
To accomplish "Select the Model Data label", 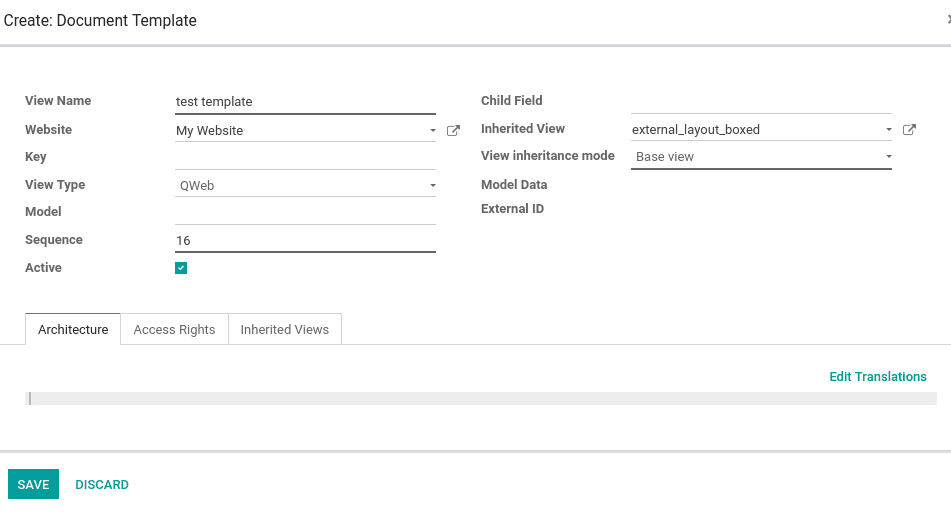I will [x=514, y=184].
